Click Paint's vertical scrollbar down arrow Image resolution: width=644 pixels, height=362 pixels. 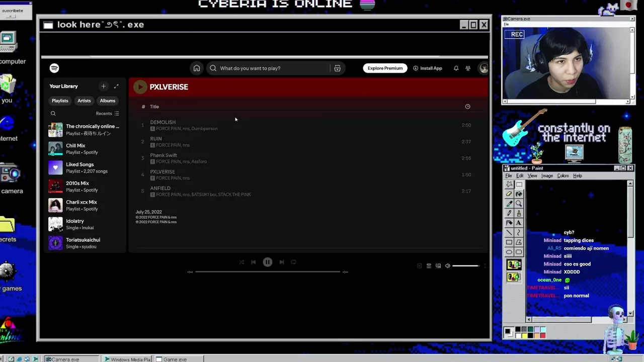tap(630, 313)
